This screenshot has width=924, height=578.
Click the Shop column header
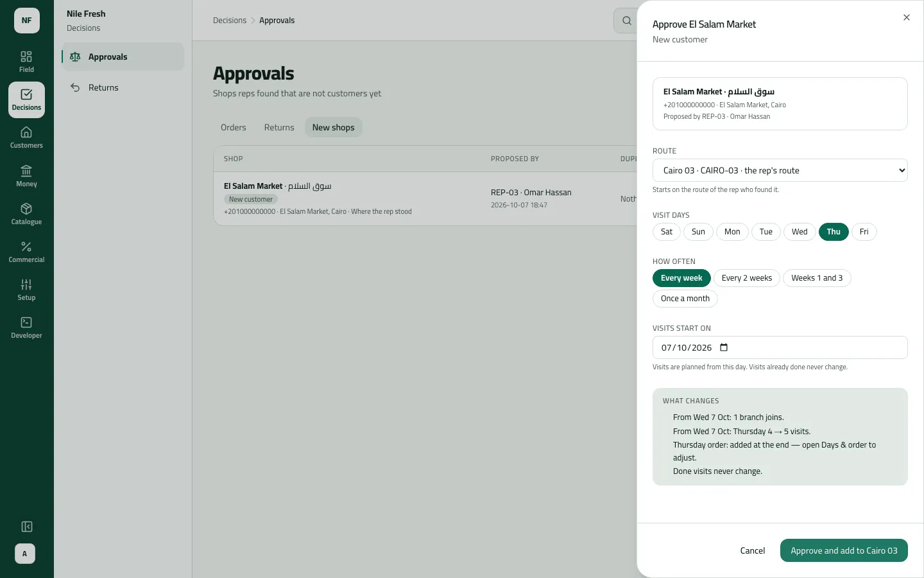coord(233,159)
